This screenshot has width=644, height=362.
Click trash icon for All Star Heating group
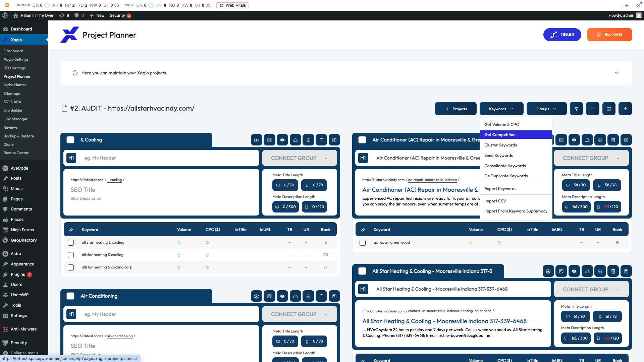(x=613, y=271)
